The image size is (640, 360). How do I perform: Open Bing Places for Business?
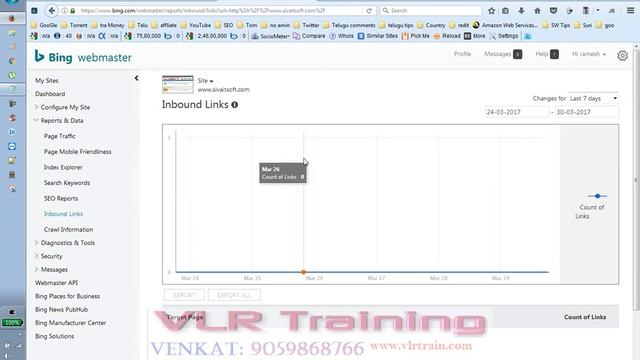pos(67,296)
